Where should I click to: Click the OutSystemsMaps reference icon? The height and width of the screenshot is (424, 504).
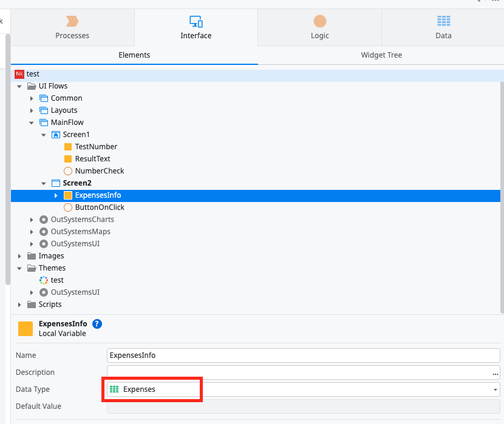44,232
